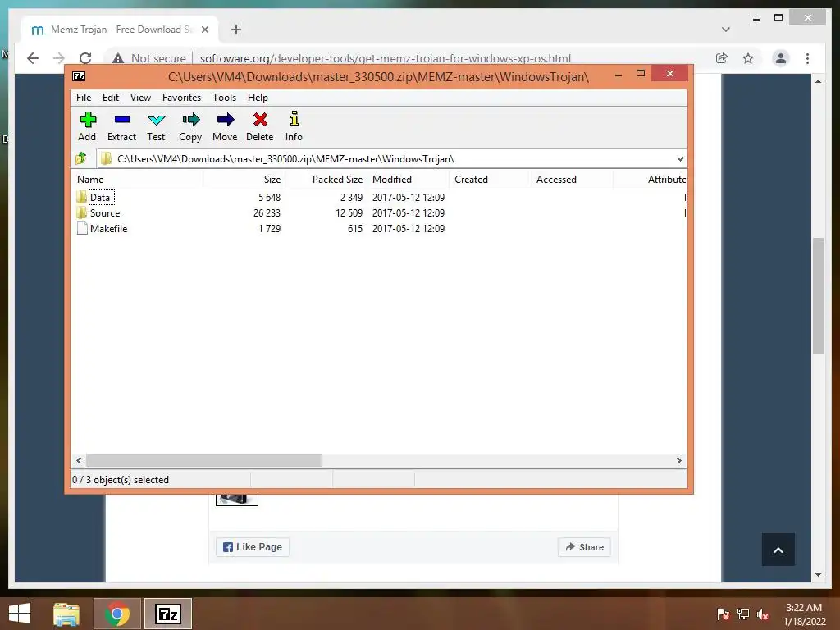Open the Info toolbar icon
The height and width of the screenshot is (630, 840).
coord(294,126)
